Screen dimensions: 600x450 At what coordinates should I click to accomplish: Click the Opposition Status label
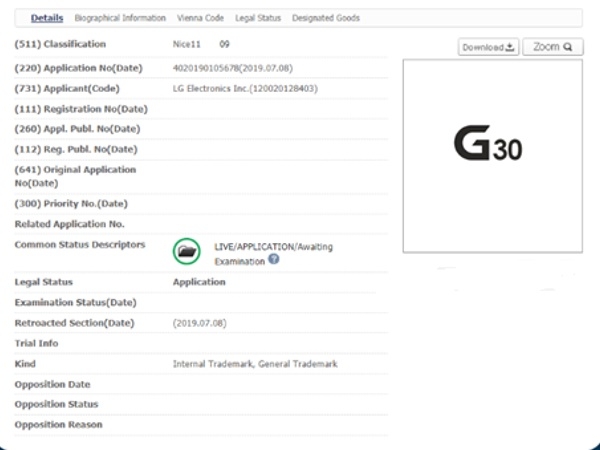[x=56, y=404]
